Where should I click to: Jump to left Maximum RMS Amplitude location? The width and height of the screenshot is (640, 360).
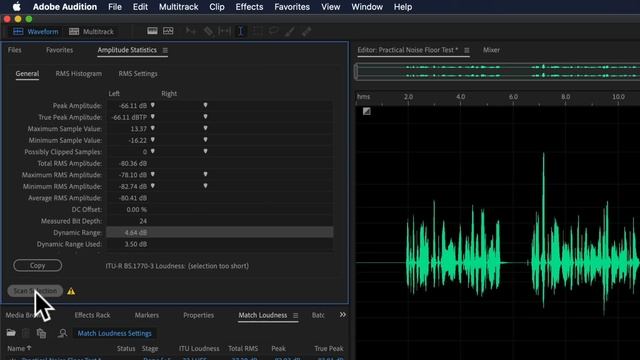153,174
